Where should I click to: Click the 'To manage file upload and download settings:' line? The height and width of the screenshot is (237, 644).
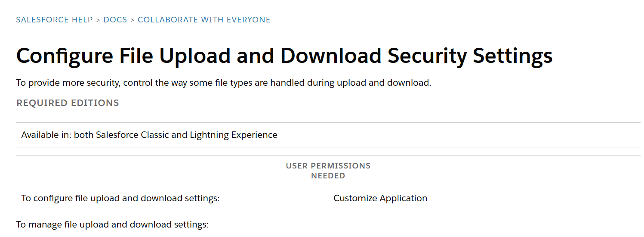(112, 225)
